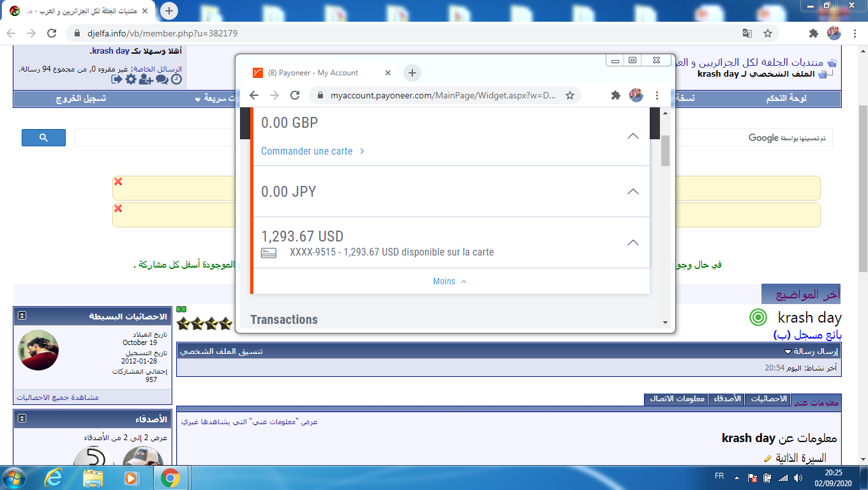Collapse the 1,293.67 USD balance row
Viewport: 868px width, 490px height.
coord(632,242)
